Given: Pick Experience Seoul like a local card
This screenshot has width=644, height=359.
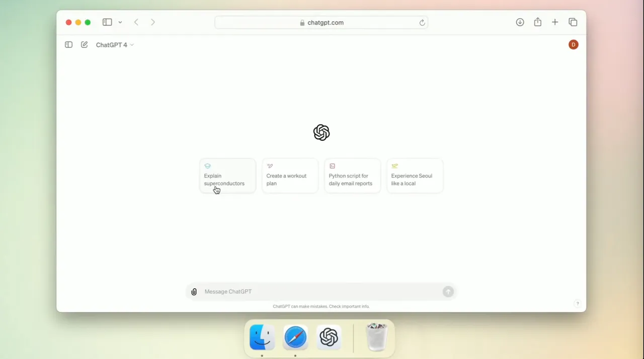Looking at the screenshot, I should (x=415, y=176).
